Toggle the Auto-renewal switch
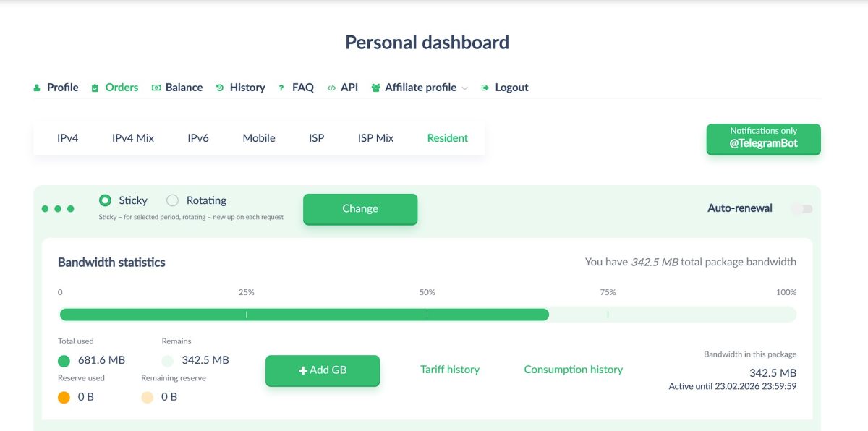Image resolution: width=868 pixels, height=431 pixels. [x=802, y=208]
